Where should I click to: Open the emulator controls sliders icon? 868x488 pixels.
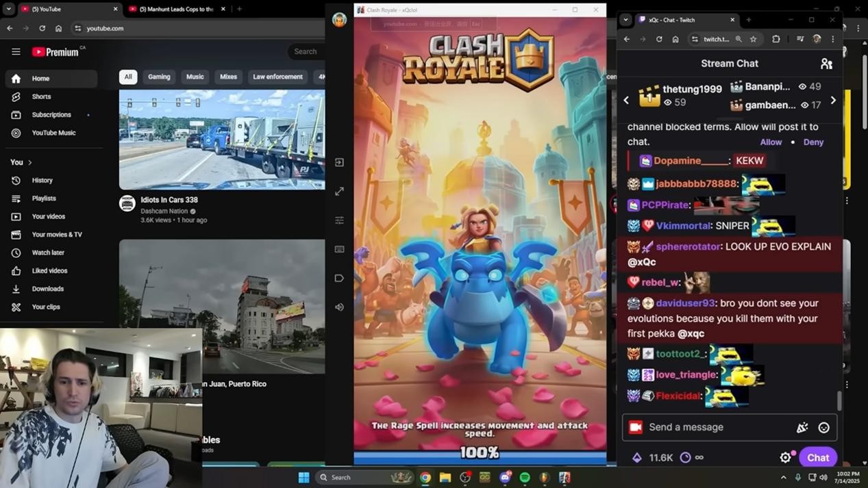339,220
